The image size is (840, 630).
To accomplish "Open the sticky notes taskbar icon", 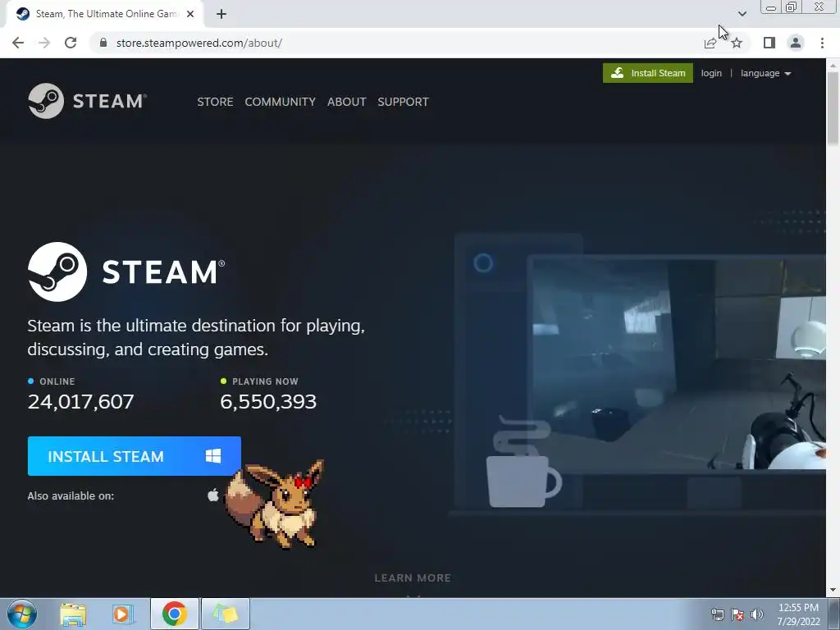I will point(225,614).
